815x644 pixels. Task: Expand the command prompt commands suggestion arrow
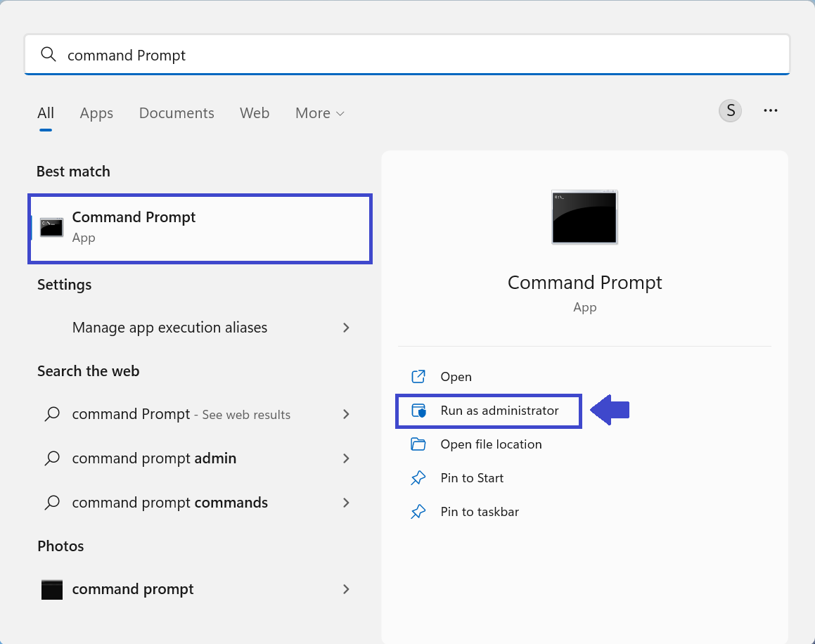[x=346, y=503]
